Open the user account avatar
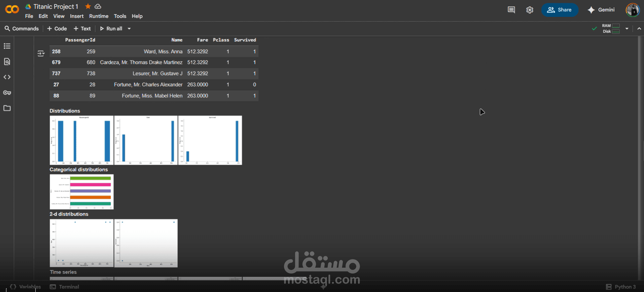The width and height of the screenshot is (644, 292). point(633,10)
